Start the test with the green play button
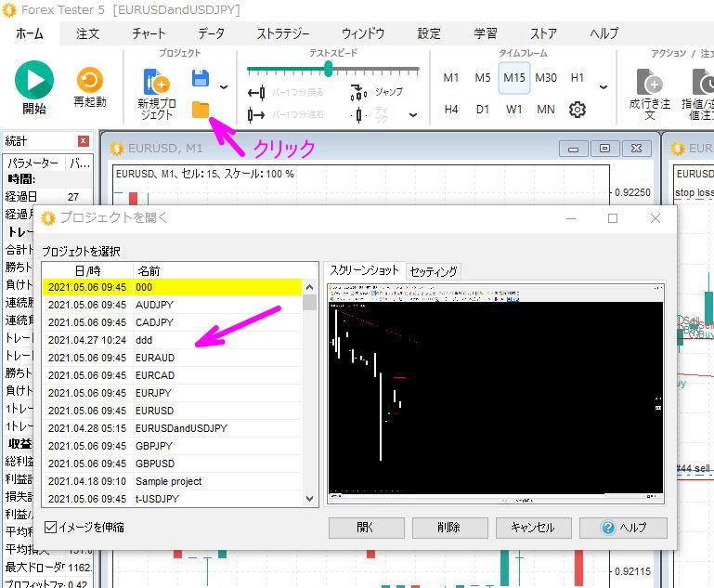Image resolution: width=714 pixels, height=588 pixels. (x=34, y=80)
